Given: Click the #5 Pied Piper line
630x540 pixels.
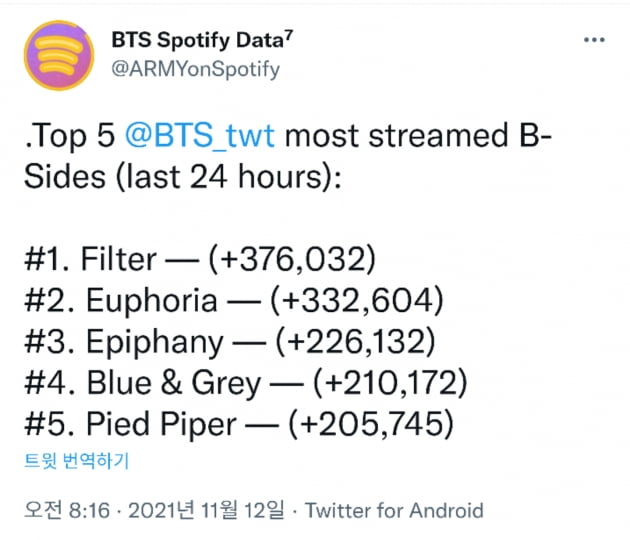Looking at the screenshot, I should click(x=239, y=424).
